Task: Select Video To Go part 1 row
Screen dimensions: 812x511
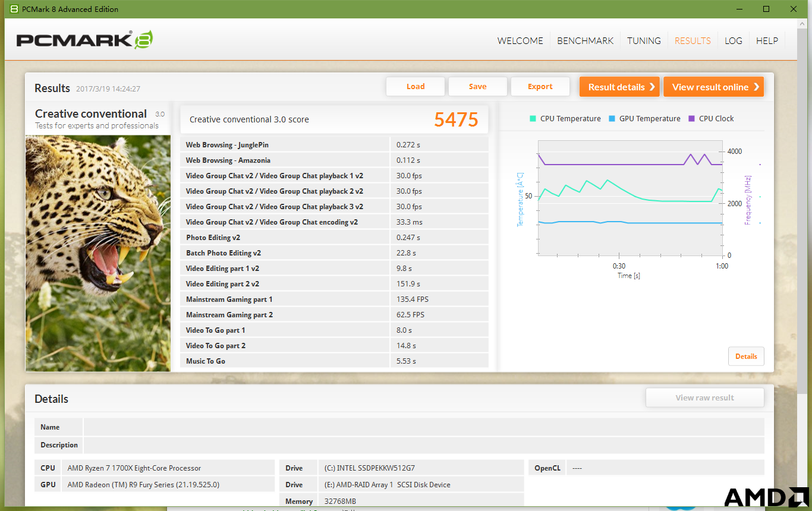Action: (x=334, y=330)
